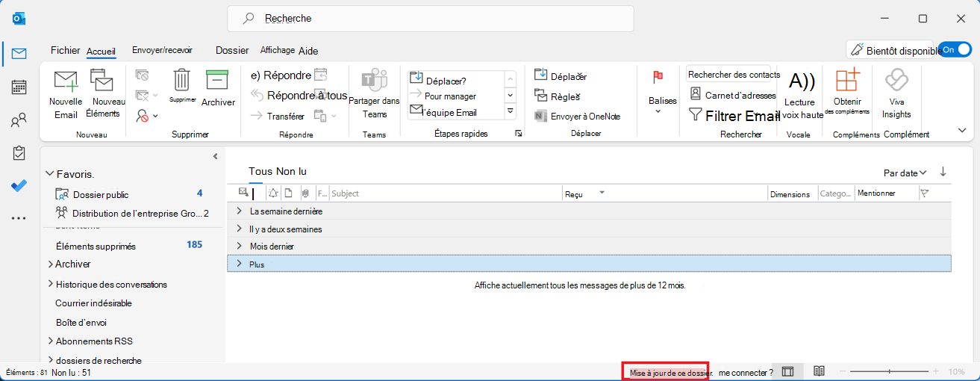Reverse sort order with the arrow
This screenshot has height=381, width=980.
tap(943, 172)
